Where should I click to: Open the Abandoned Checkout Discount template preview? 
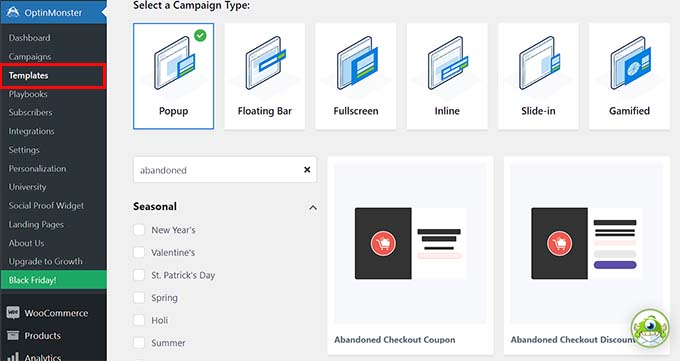coord(586,243)
